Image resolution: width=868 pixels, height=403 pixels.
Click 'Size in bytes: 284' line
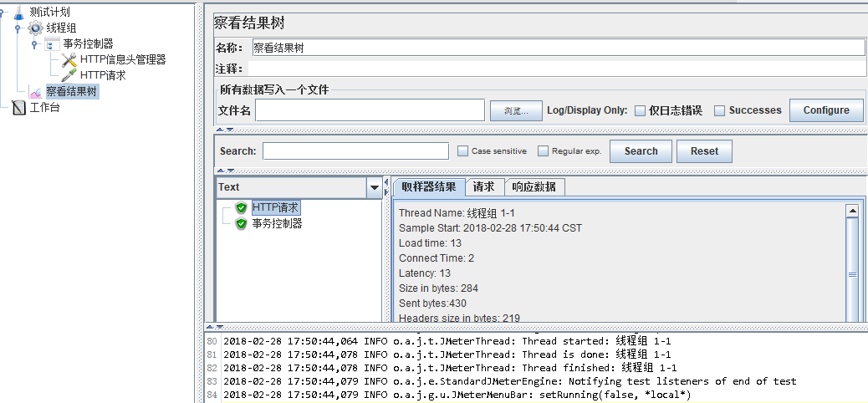point(438,288)
